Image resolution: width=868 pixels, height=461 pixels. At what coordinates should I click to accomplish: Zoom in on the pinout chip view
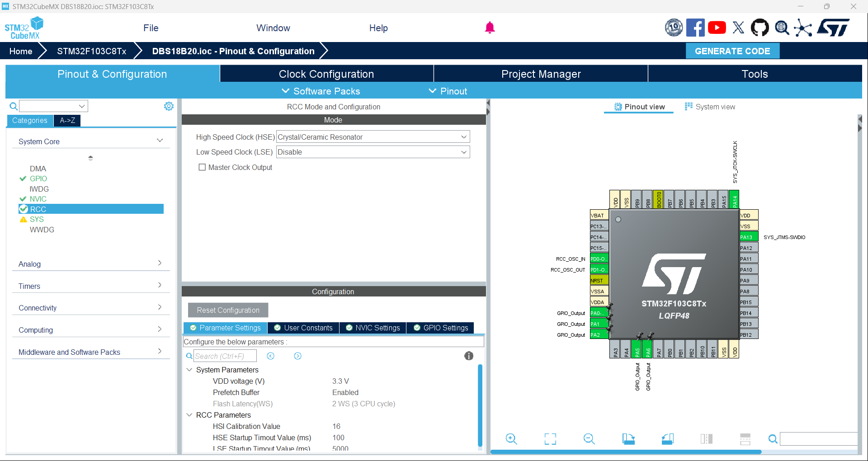(x=511, y=439)
